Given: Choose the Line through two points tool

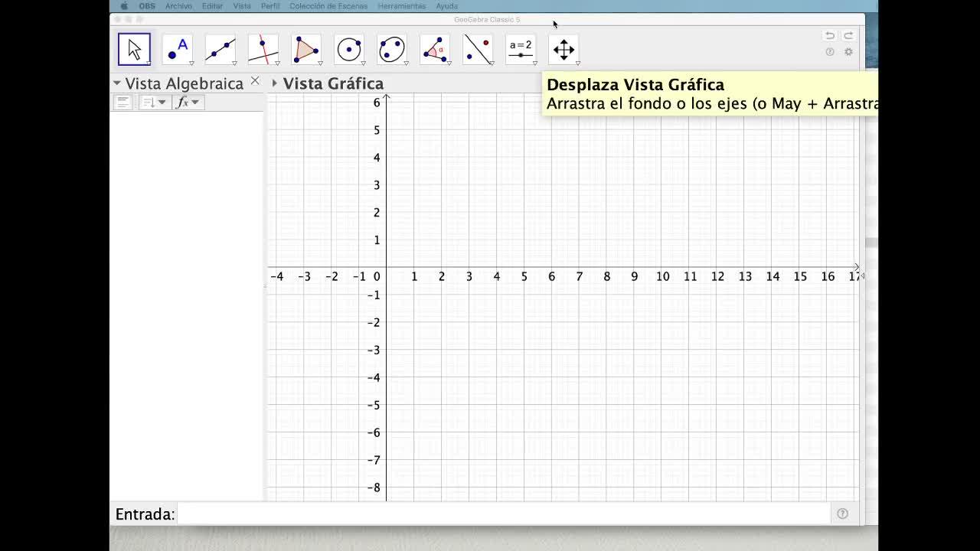Looking at the screenshot, I should pos(220,50).
